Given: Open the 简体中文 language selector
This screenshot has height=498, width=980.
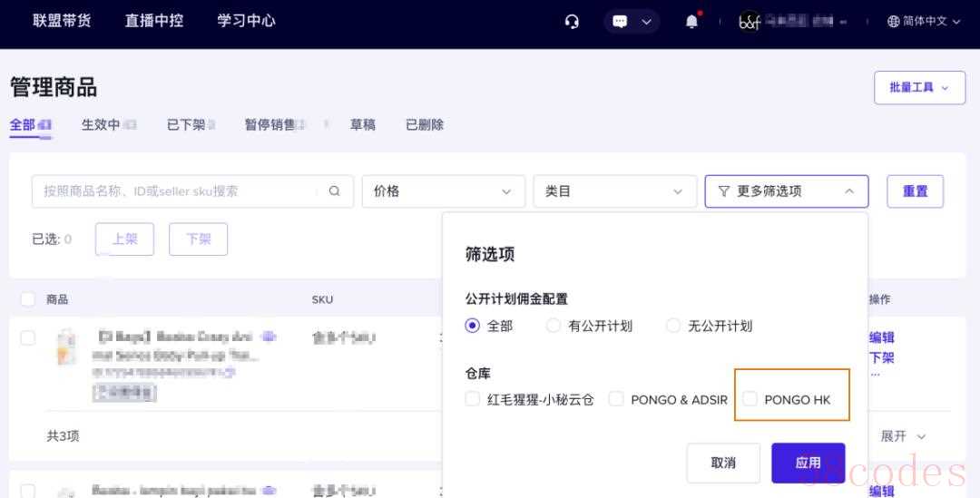Looking at the screenshot, I should pos(923,21).
